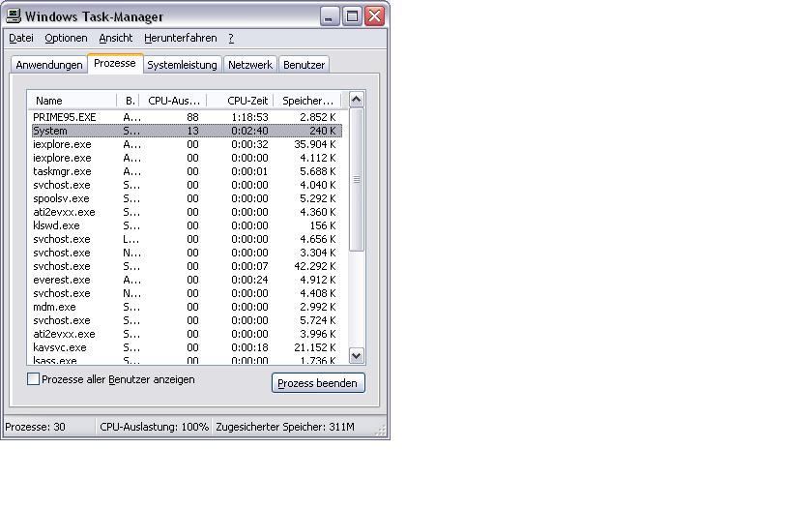Select ati2evxx.exe using 4.360 K

[x=187, y=212]
